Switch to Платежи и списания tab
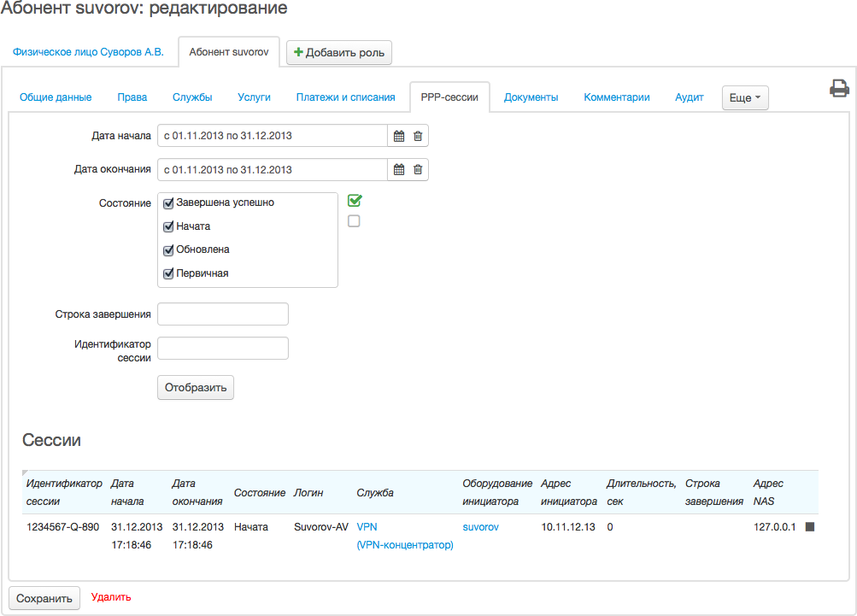This screenshot has height=616, width=857. pos(345,97)
